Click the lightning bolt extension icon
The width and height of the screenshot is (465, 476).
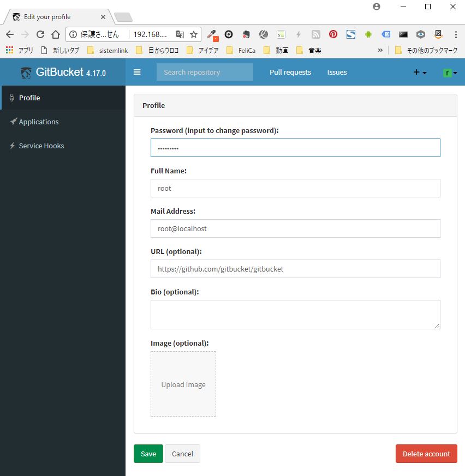pos(299,34)
